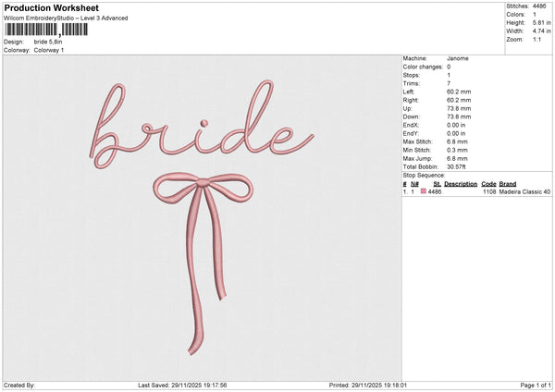Click the 'Description' column header
The height and width of the screenshot is (392, 555).
460,183
